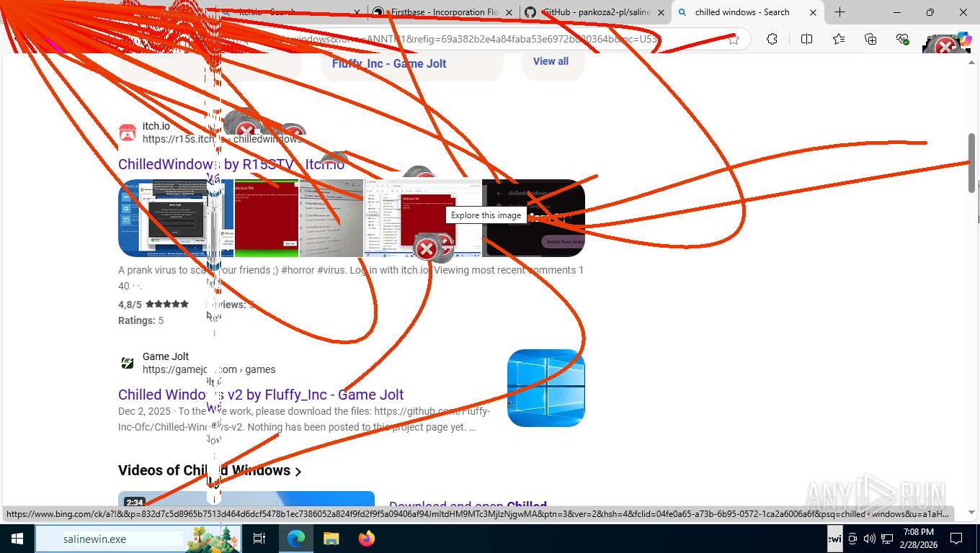Toggle the split screen icon

pyautogui.click(x=806, y=40)
